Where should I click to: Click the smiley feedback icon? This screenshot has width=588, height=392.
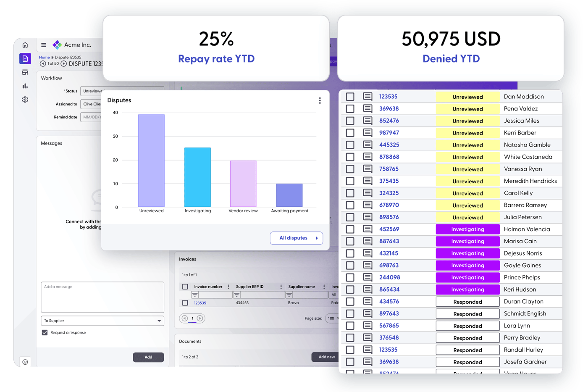coord(25,362)
